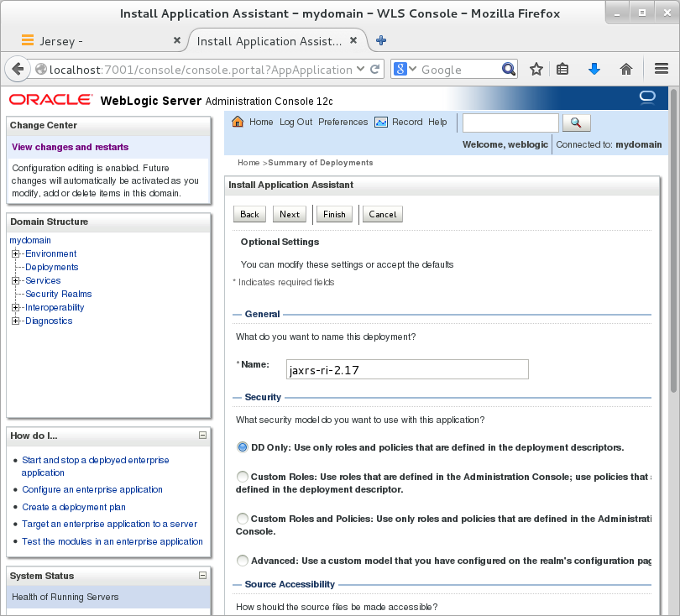Focus the deployment Name field
This screenshot has height=616, width=680.
[407, 369]
